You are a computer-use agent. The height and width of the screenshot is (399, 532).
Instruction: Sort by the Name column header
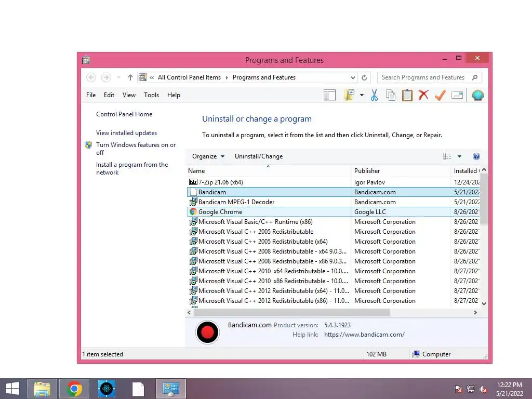point(268,171)
